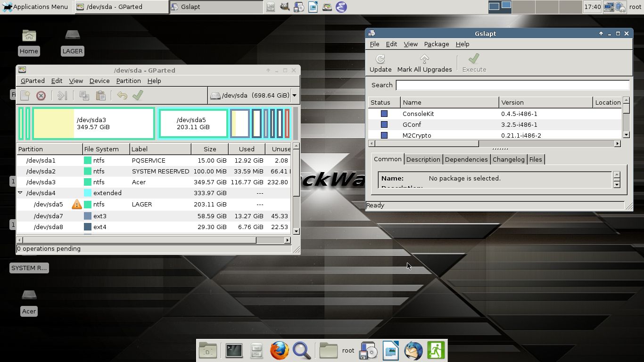Open the Device menu in GParted
Screen dimensions: 644x362
click(x=99, y=81)
